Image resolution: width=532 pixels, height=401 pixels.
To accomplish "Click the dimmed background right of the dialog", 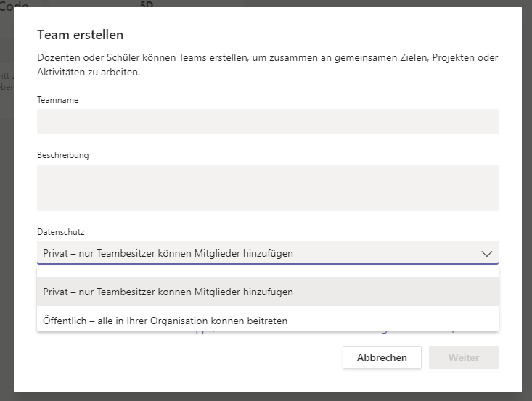I will 526,218.
